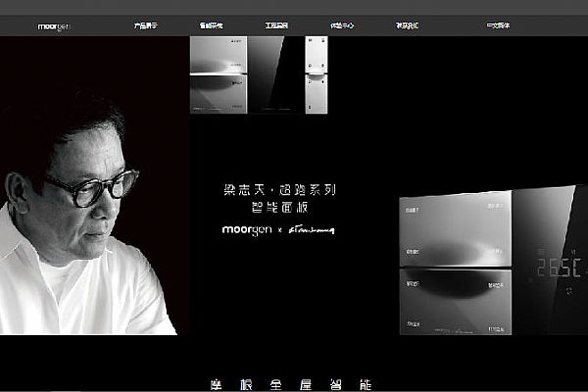The width and height of the screenshot is (588, 392).
Task: Click the designer signature next to moorgen
Action: click(x=312, y=230)
